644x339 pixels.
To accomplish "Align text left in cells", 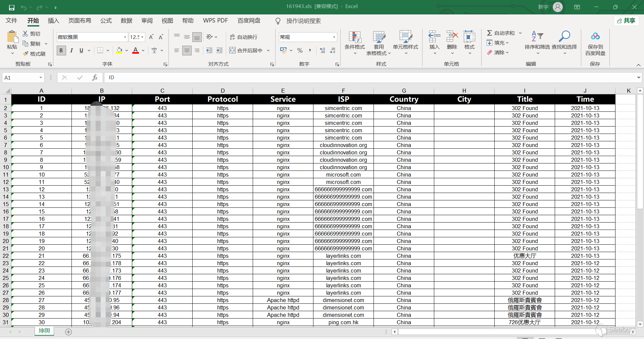I will coord(177,50).
